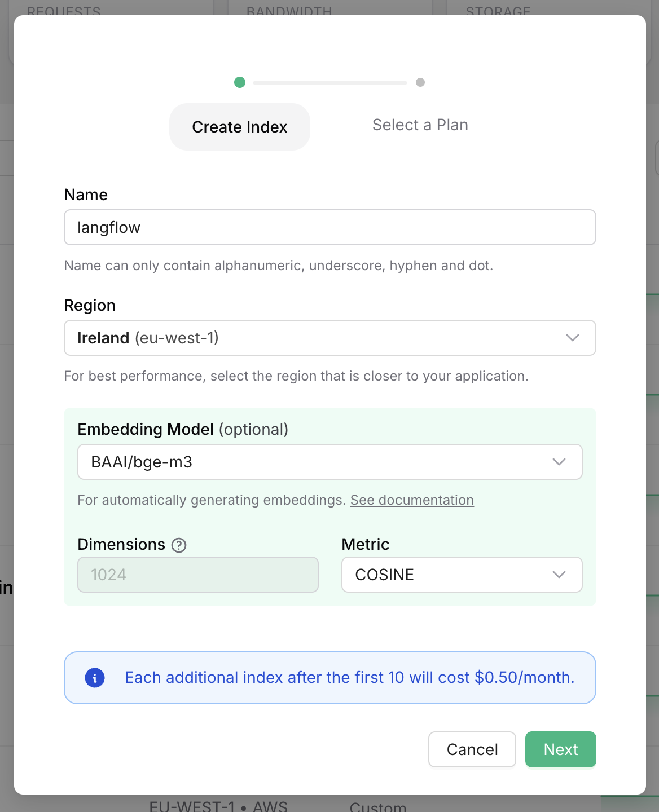Click the blue info icon in the cost notice

pyautogui.click(x=95, y=678)
